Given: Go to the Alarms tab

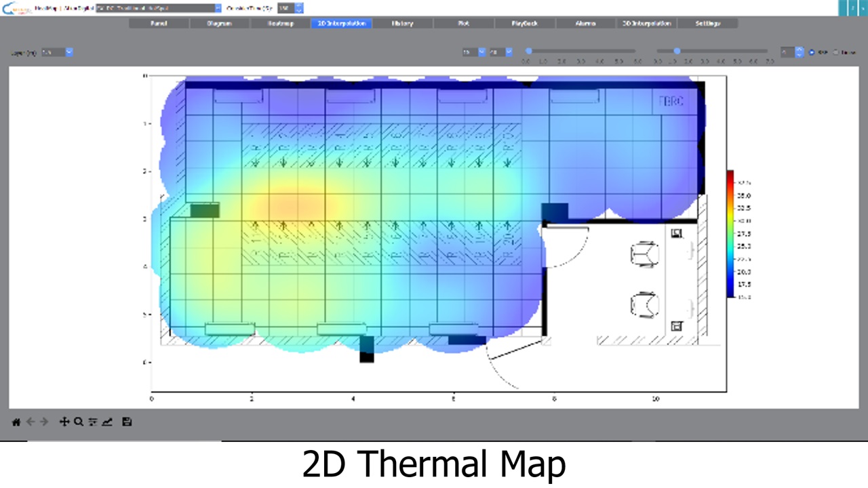Looking at the screenshot, I should [585, 23].
